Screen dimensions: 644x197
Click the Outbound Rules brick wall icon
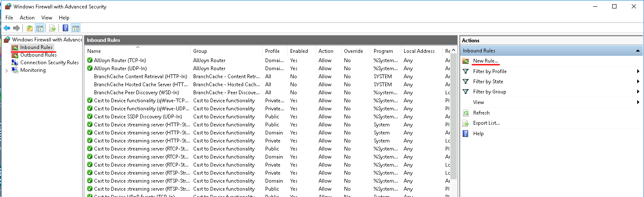[15, 55]
